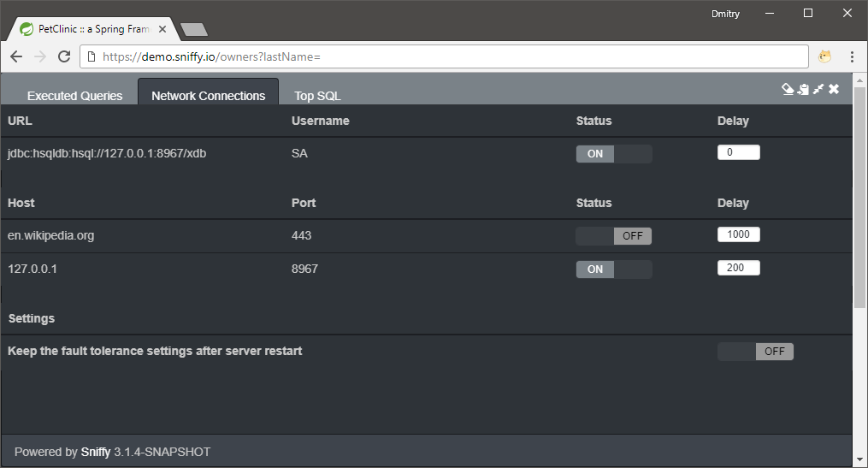
Task: Click the collapse arrows icon in Sniffy panel
Action: [818, 89]
